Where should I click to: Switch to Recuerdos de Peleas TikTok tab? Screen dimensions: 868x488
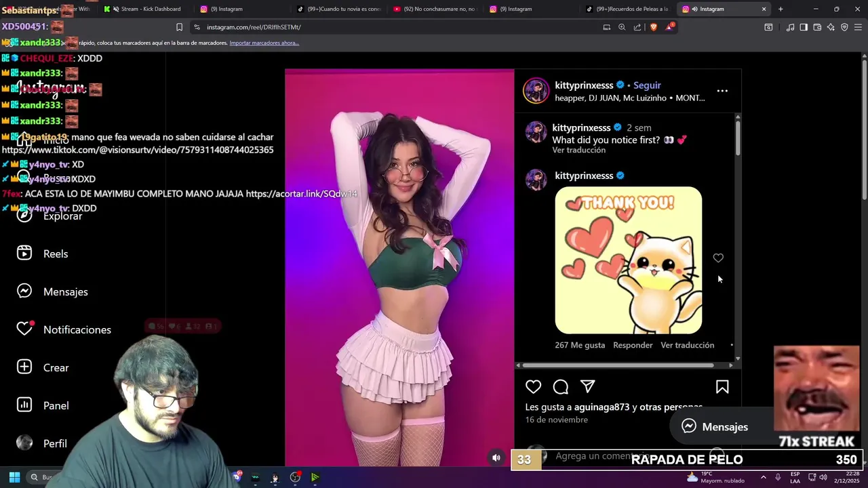point(628,9)
